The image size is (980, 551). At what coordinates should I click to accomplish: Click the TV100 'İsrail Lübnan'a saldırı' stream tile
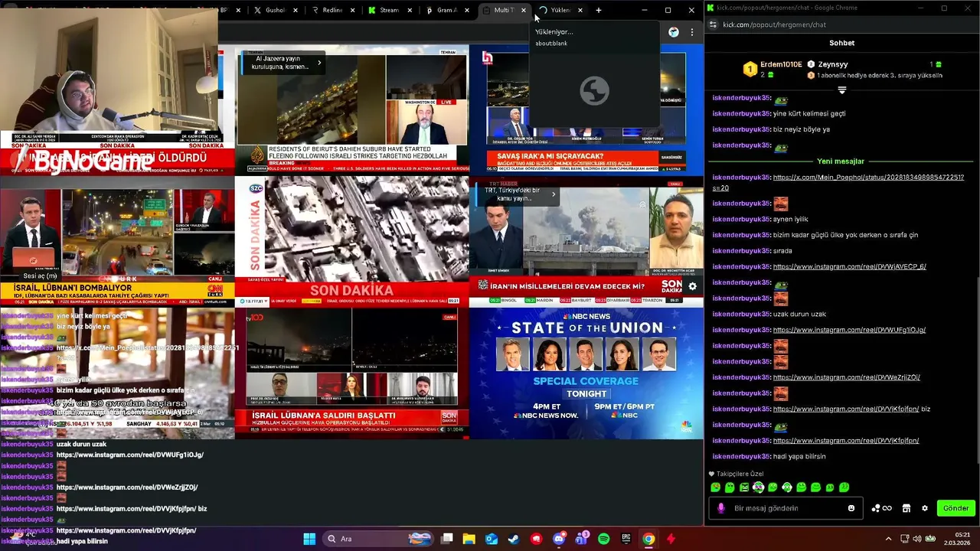352,373
